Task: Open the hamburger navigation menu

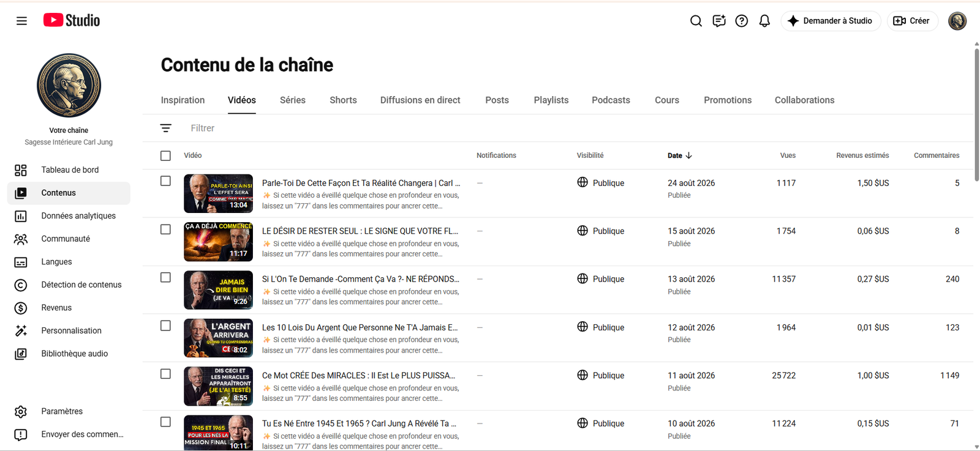Action: 21,21
